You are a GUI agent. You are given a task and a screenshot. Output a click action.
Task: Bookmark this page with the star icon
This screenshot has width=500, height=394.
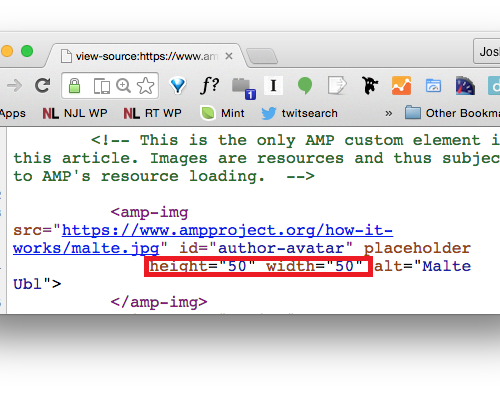coord(145,86)
